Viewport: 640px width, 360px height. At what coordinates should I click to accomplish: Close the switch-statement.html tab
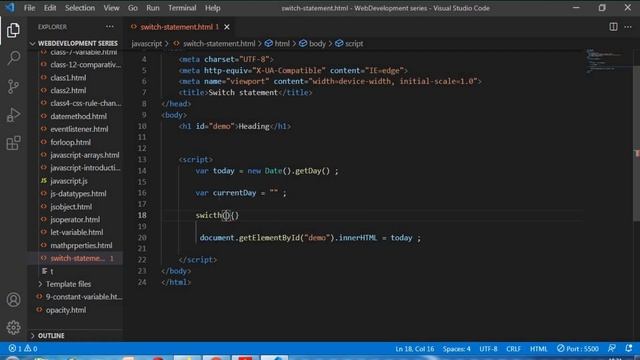coord(227,27)
